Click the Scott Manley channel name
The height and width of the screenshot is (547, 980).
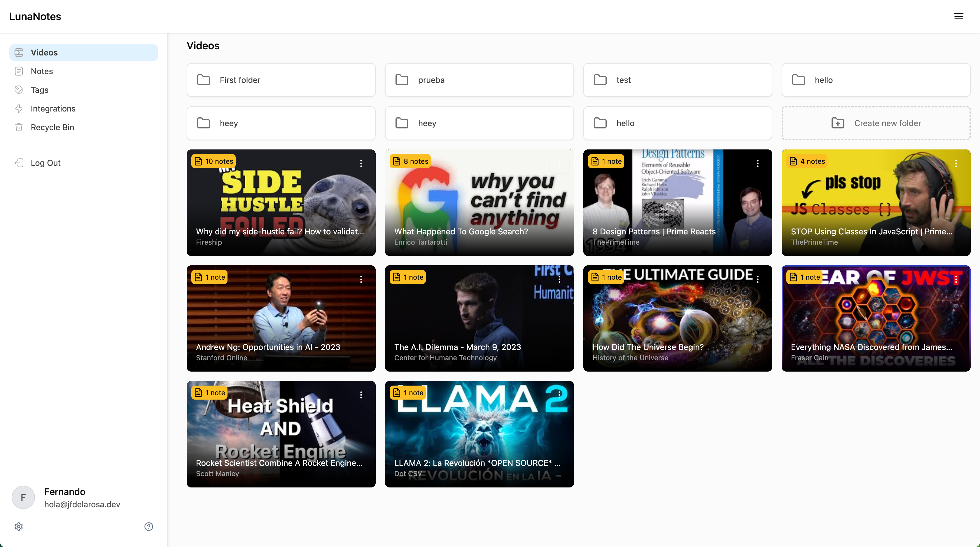(x=217, y=473)
